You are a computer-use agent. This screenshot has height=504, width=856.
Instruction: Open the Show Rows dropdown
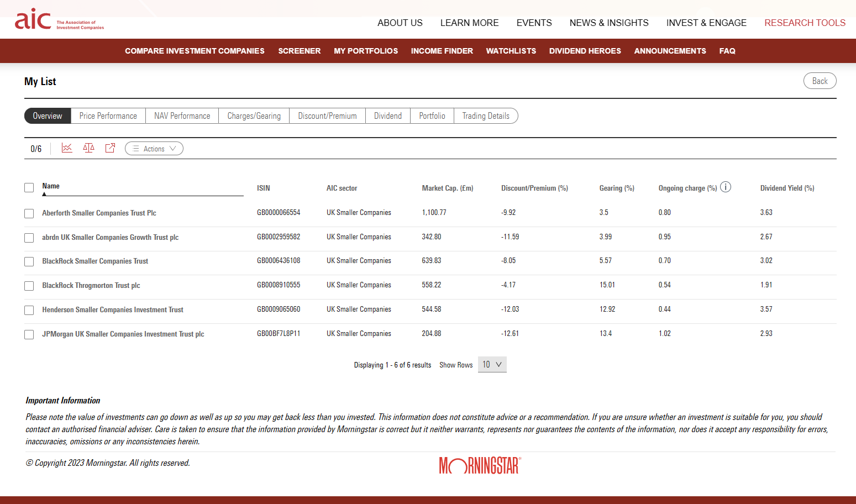pos(492,364)
